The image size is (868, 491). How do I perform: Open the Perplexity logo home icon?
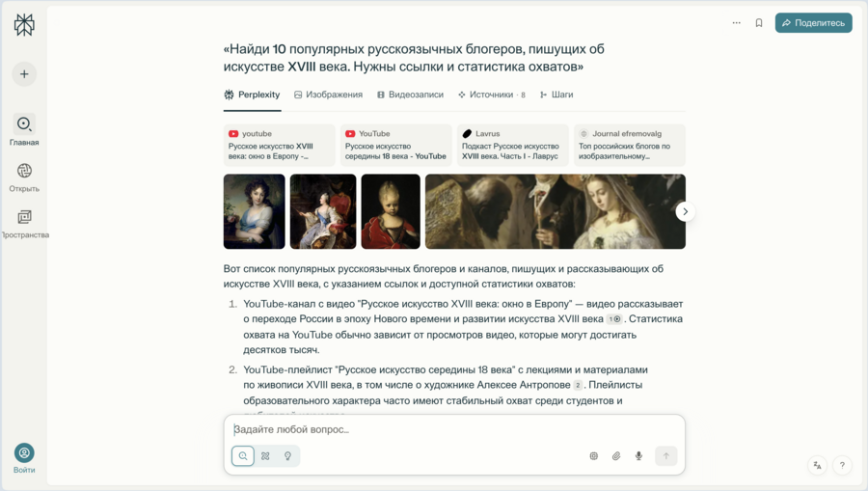[24, 25]
